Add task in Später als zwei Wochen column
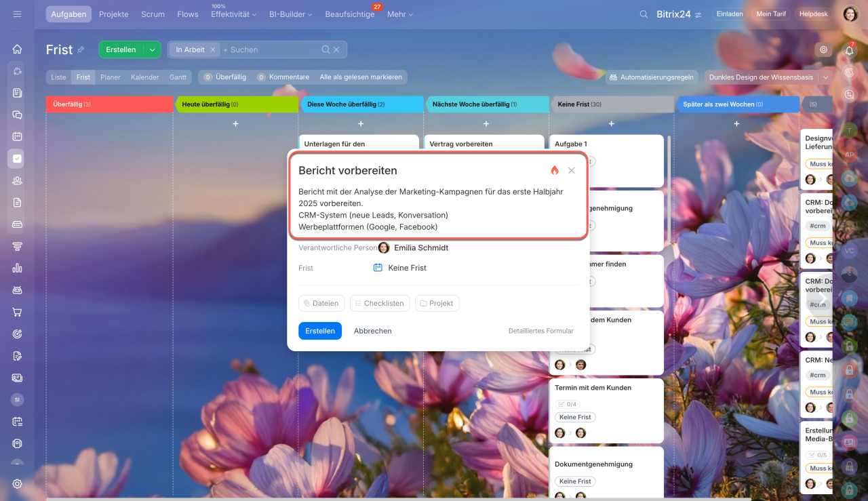868x501 pixels. pyautogui.click(x=736, y=123)
